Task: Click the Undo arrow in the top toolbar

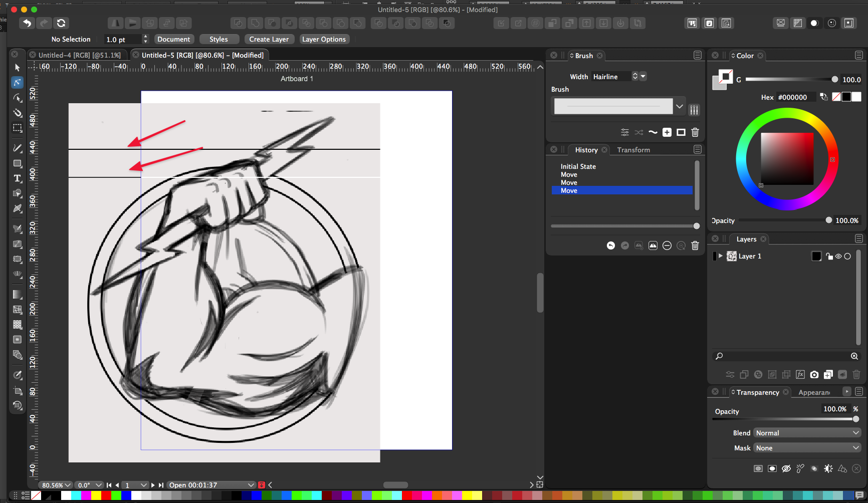Action: pos(27,23)
